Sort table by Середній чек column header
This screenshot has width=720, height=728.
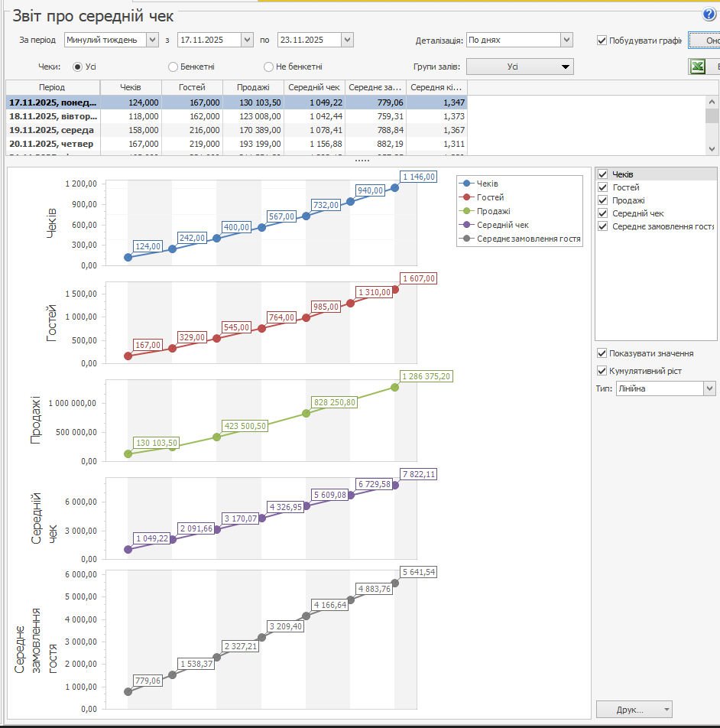(314, 87)
